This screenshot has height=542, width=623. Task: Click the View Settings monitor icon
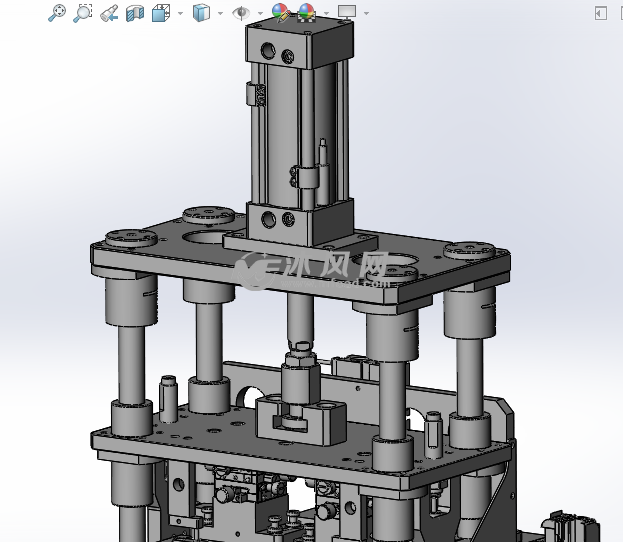click(346, 13)
